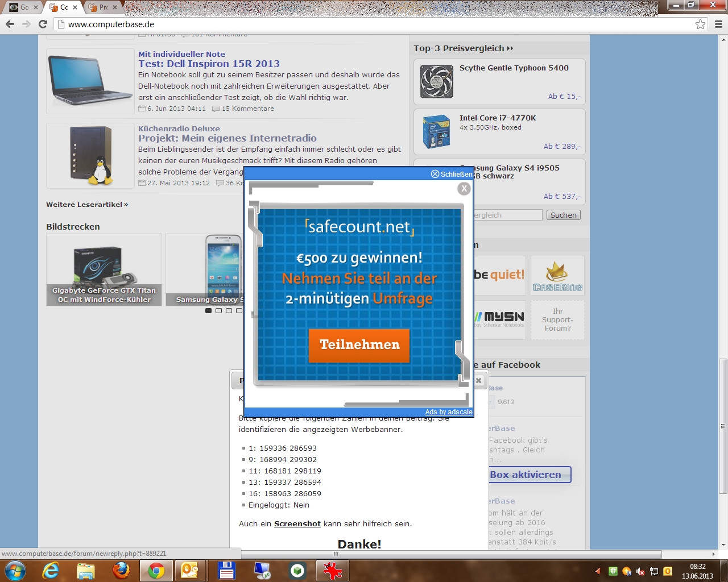Viewport: 728px width, 582px height.
Task: Click the round X button inside the safecount ad
Action: point(464,188)
